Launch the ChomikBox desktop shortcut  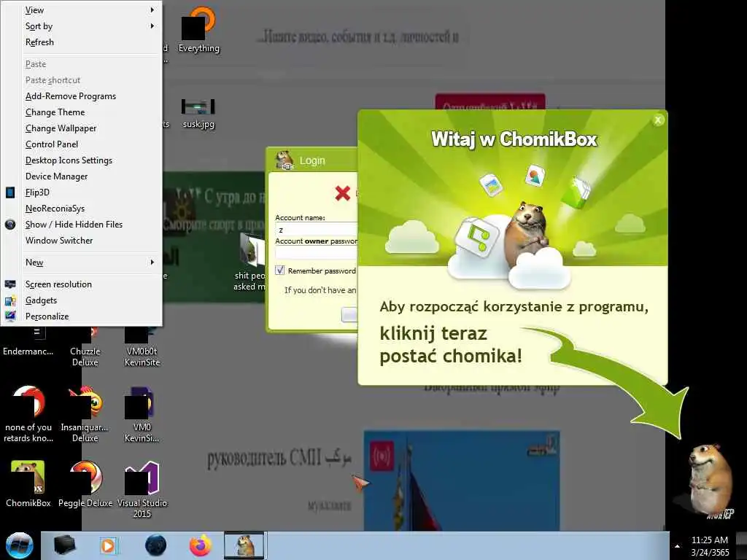pos(28,483)
